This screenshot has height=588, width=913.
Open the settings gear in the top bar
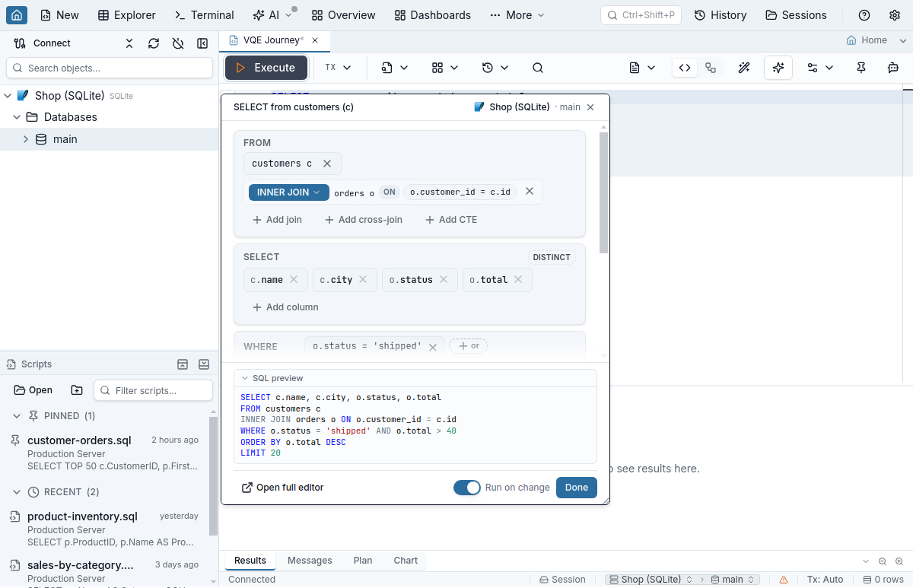coord(895,15)
